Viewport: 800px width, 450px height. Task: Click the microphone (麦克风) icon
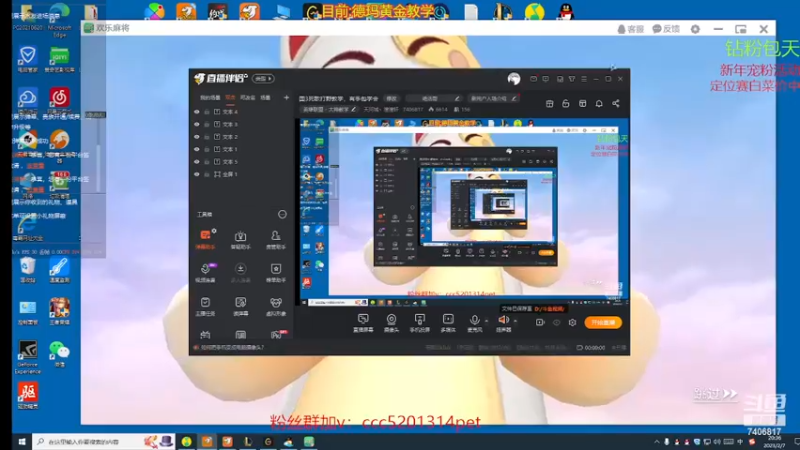pyautogui.click(x=474, y=322)
